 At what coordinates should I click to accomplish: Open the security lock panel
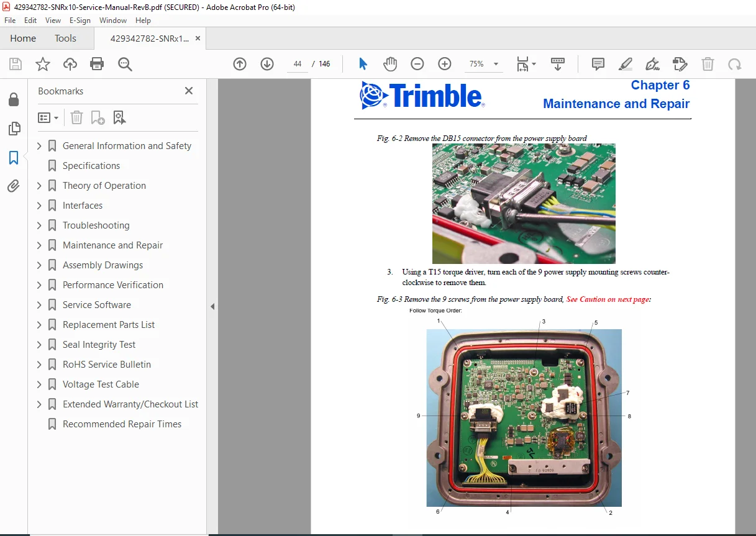tap(14, 99)
